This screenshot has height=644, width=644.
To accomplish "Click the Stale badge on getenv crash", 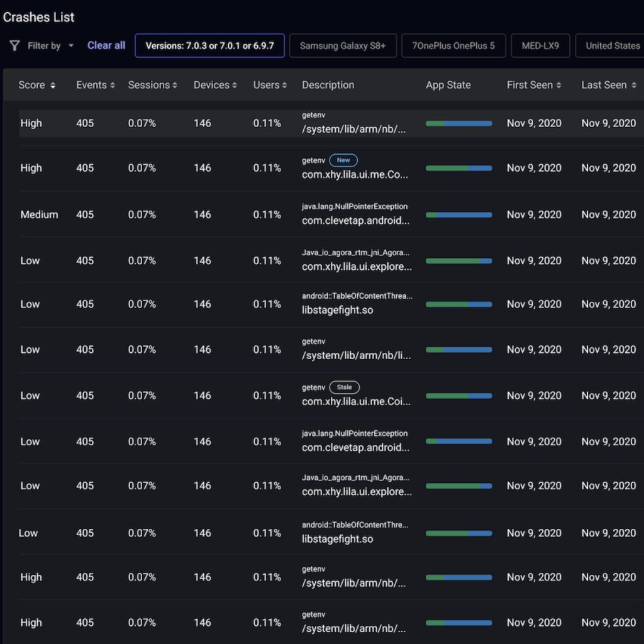I will 344,387.
